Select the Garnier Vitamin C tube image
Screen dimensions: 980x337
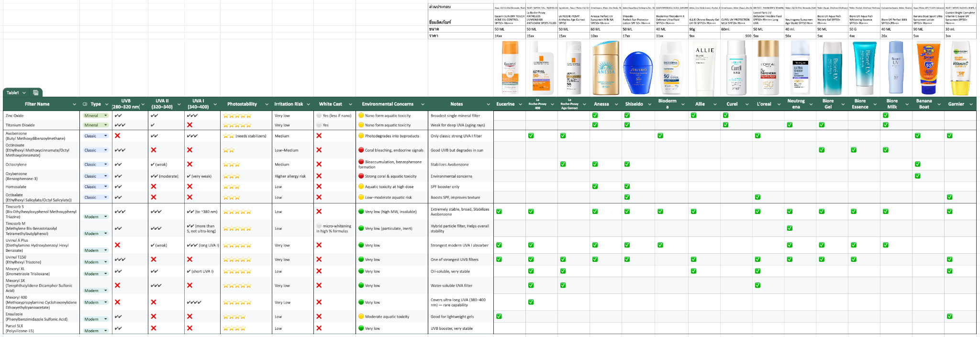[x=961, y=68]
